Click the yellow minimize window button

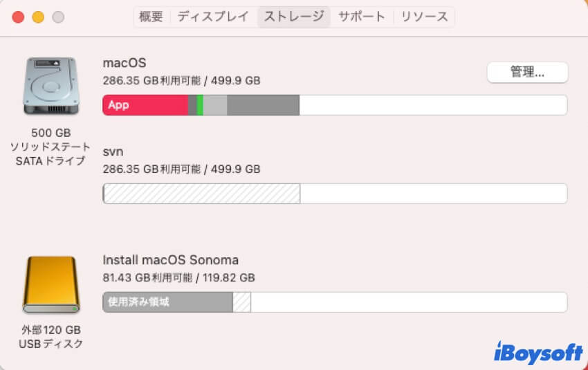tap(38, 17)
